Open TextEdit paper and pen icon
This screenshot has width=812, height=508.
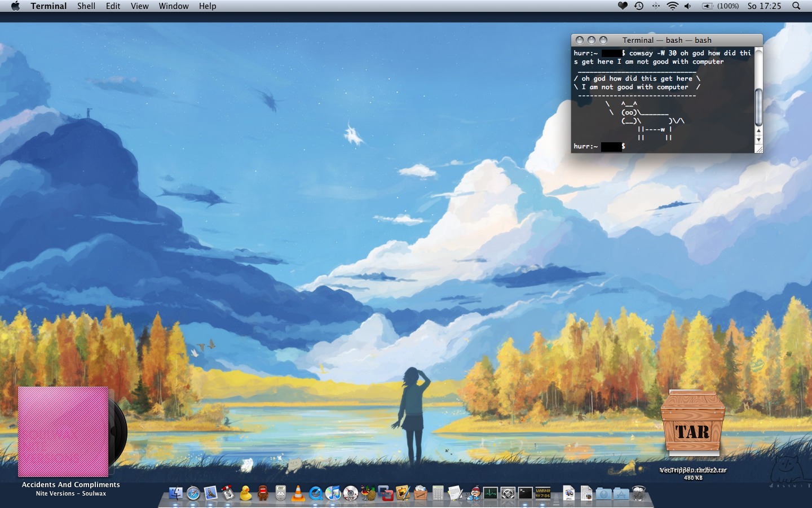456,493
